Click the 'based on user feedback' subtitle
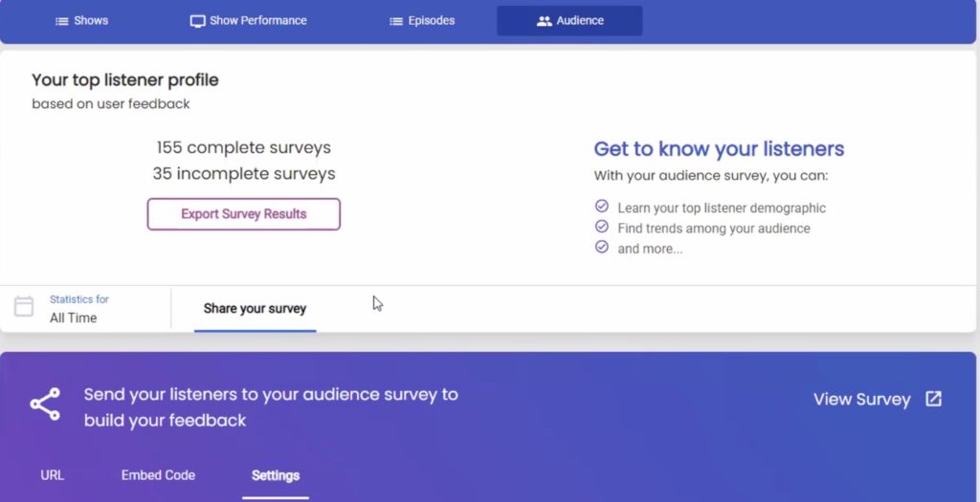The width and height of the screenshot is (980, 502). pos(111,103)
